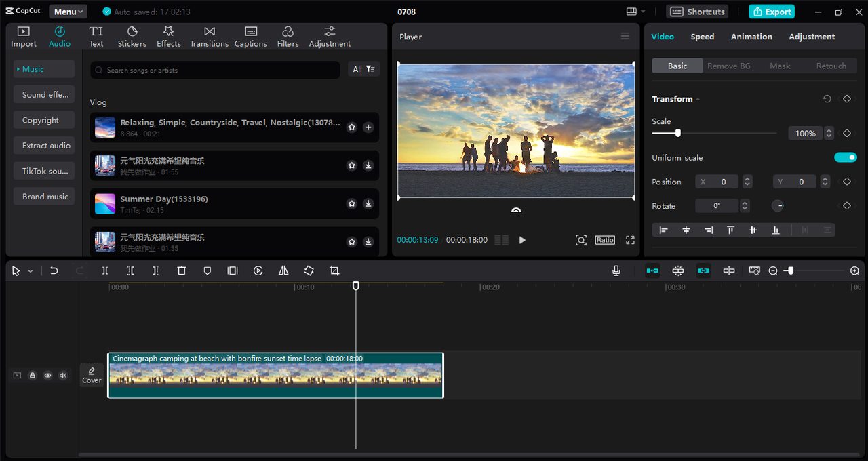The image size is (868, 461).
Task: Click the Split tool in timeline toolbar
Action: [105, 270]
